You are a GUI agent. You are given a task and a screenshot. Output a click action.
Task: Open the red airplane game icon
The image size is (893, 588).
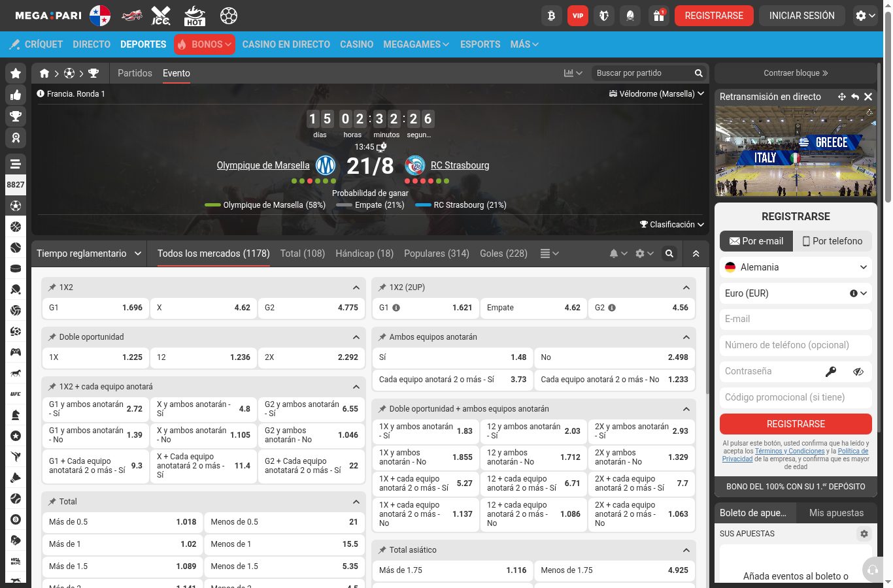tap(132, 16)
